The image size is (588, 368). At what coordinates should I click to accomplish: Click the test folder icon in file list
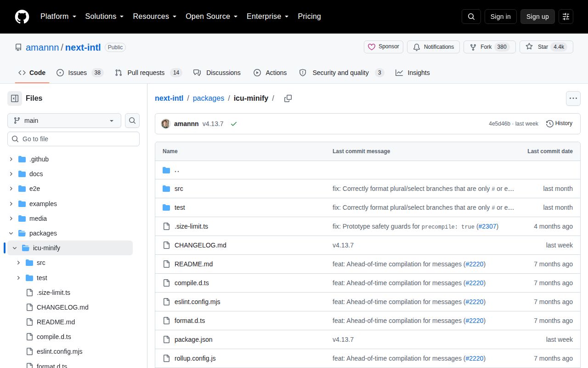[x=166, y=207]
